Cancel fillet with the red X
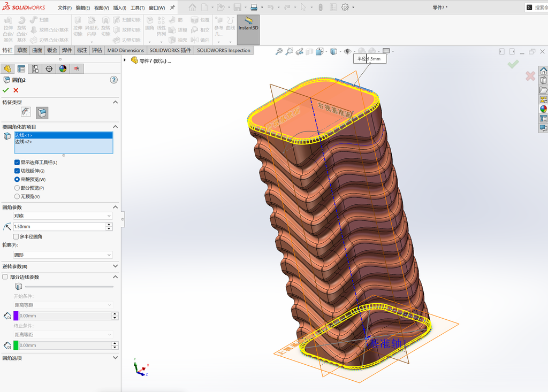Screen dimensions: 548x392 click(16, 90)
